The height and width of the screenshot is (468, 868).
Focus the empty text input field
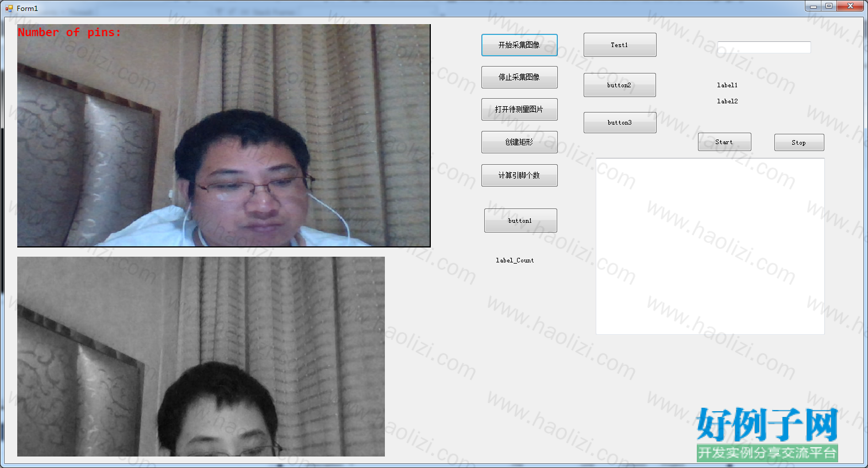(764, 47)
